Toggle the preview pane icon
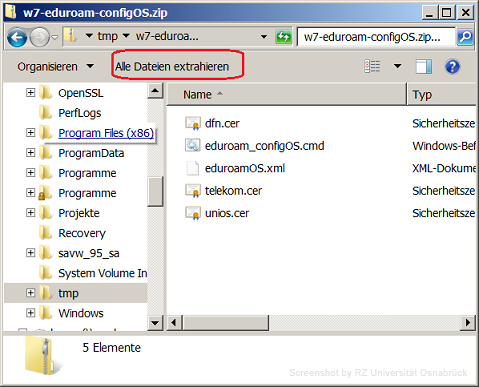The height and width of the screenshot is (387, 479). click(x=424, y=66)
